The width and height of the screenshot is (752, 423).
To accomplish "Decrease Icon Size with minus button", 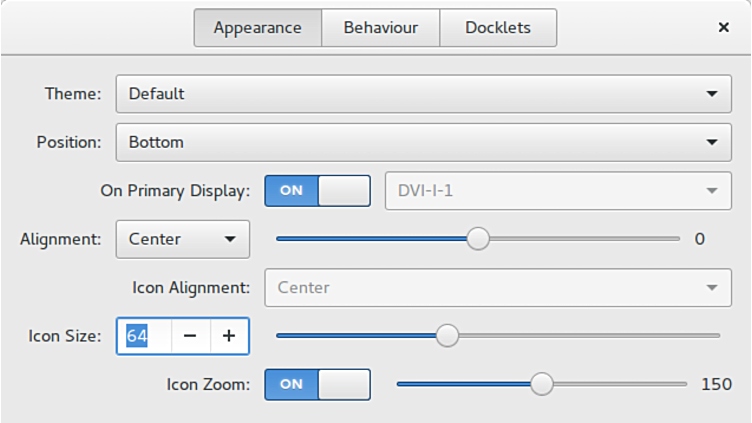I will 190,336.
